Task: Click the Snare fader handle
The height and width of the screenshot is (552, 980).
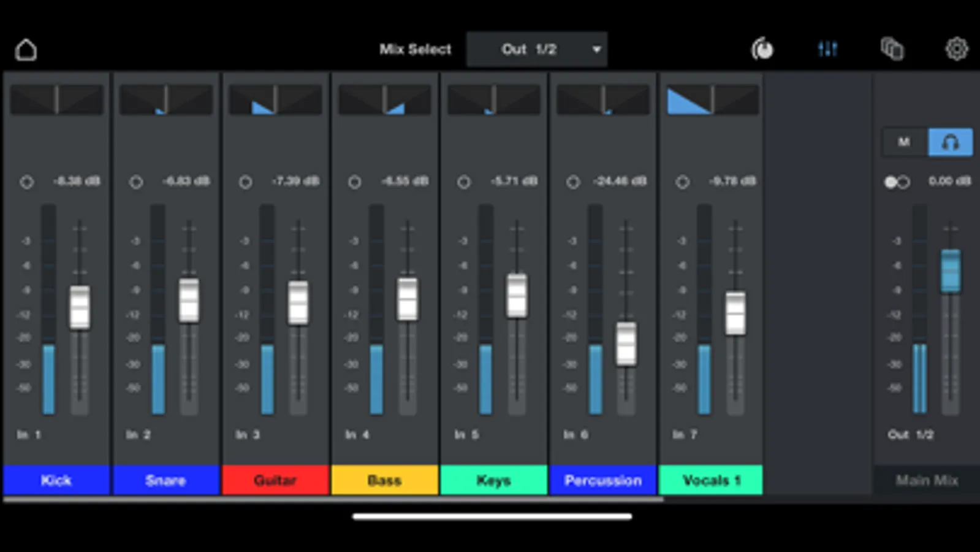Action: point(189,301)
